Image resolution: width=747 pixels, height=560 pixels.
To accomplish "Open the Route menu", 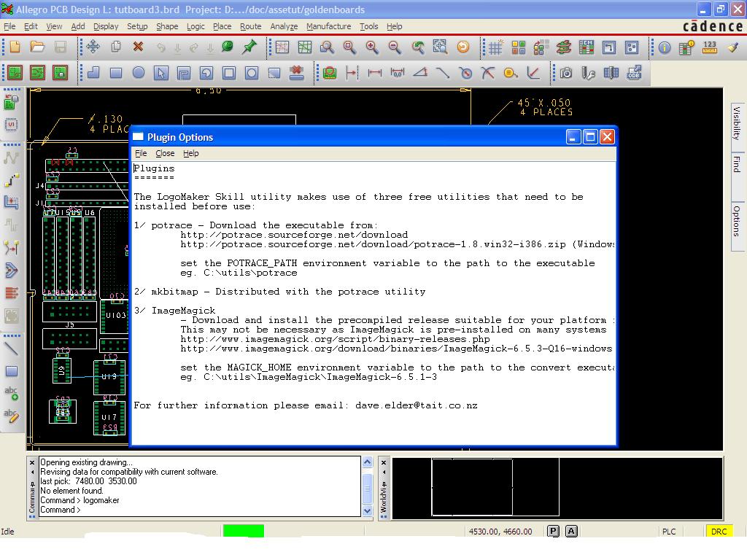I will click(x=250, y=26).
